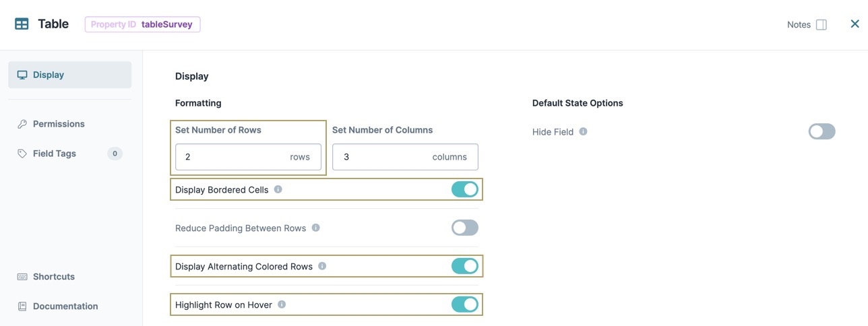Click the keyboard icon beside Shortcuts
This screenshot has width=868, height=326.
pos(22,277)
